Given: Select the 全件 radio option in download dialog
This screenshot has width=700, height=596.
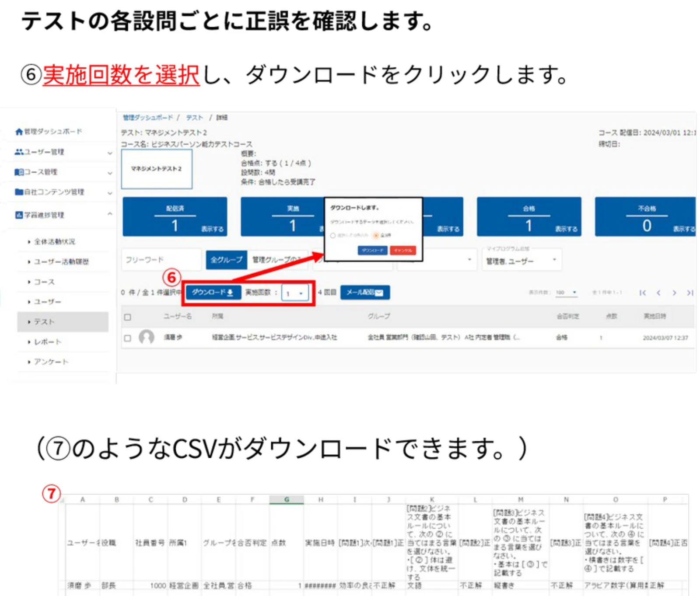Looking at the screenshot, I should pyautogui.click(x=376, y=235).
